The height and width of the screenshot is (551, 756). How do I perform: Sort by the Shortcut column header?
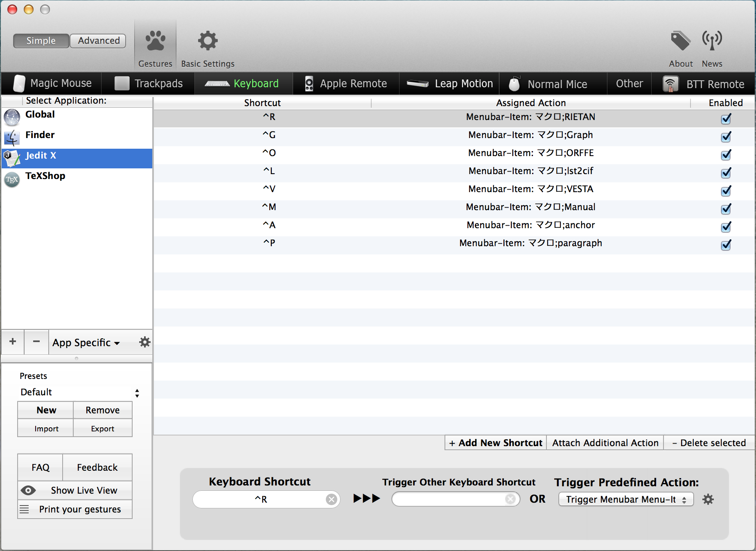click(262, 103)
